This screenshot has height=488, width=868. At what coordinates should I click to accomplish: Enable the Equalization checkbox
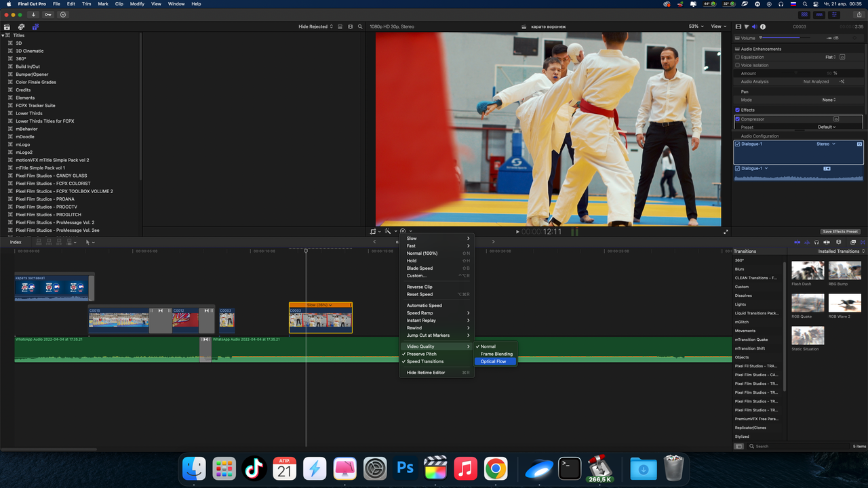pos(738,57)
